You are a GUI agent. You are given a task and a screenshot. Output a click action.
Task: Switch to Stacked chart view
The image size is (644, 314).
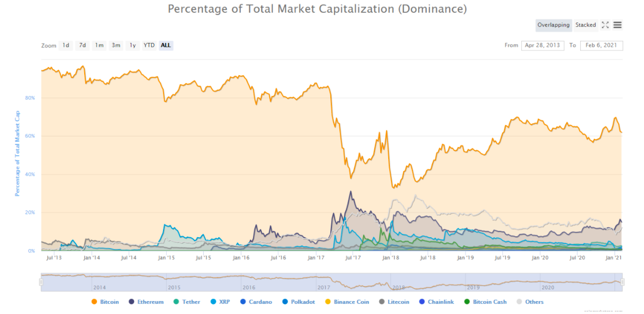[x=586, y=25]
